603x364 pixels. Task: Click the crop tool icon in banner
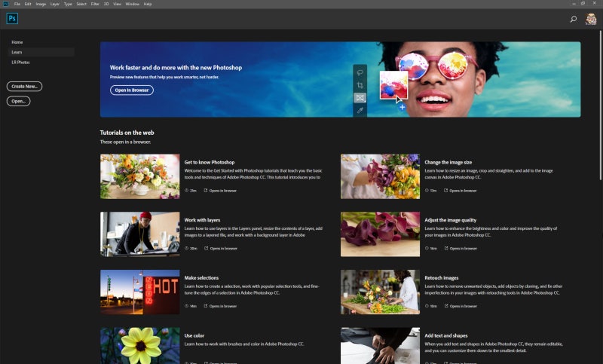point(360,85)
